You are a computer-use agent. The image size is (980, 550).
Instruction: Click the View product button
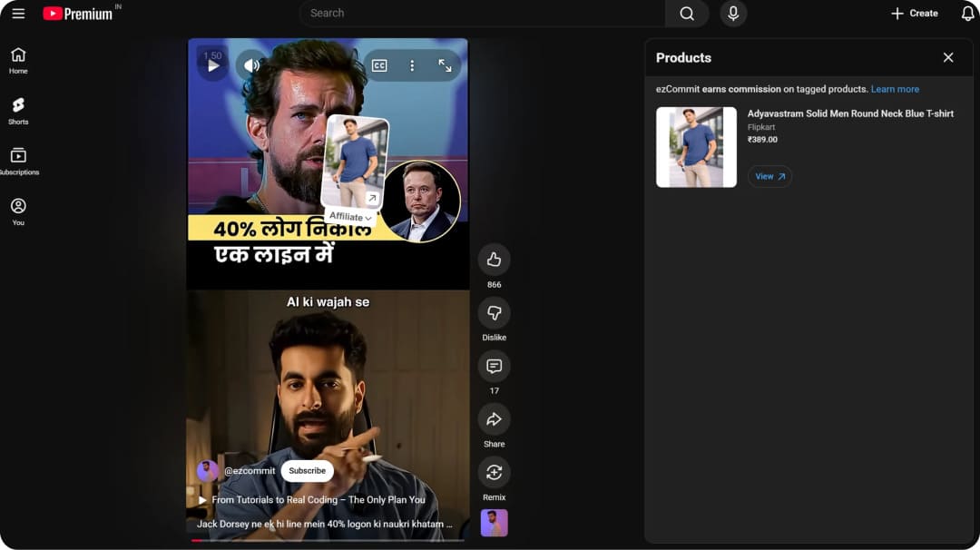point(769,176)
